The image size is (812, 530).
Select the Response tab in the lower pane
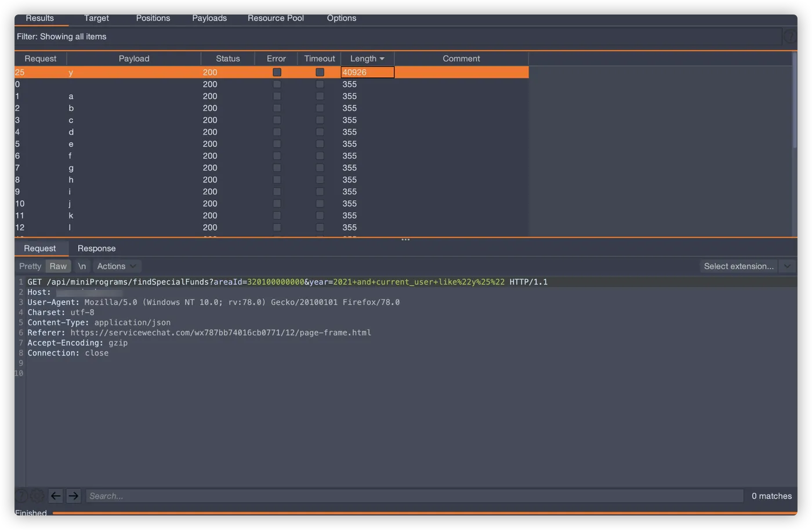96,248
